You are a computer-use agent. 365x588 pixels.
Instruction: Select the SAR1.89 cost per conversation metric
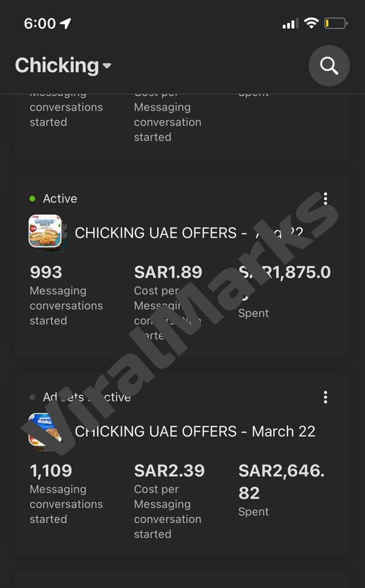tap(168, 272)
